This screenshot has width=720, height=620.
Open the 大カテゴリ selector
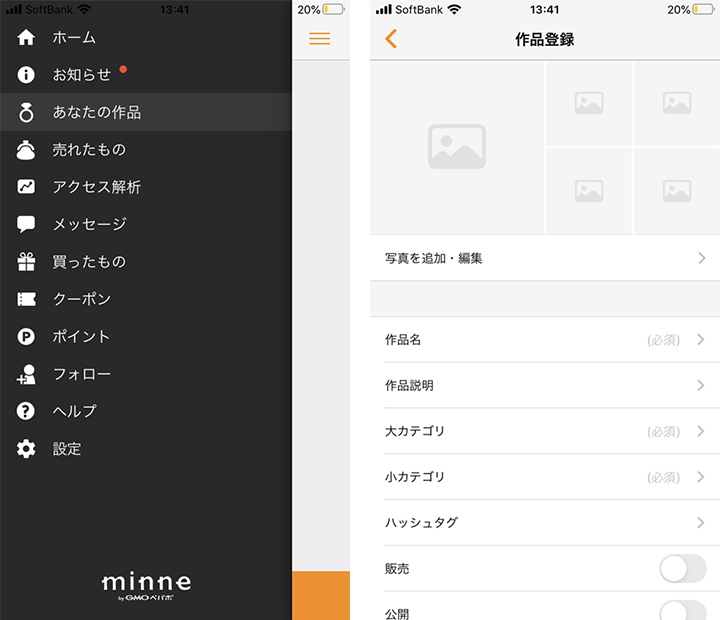pyautogui.click(x=545, y=431)
